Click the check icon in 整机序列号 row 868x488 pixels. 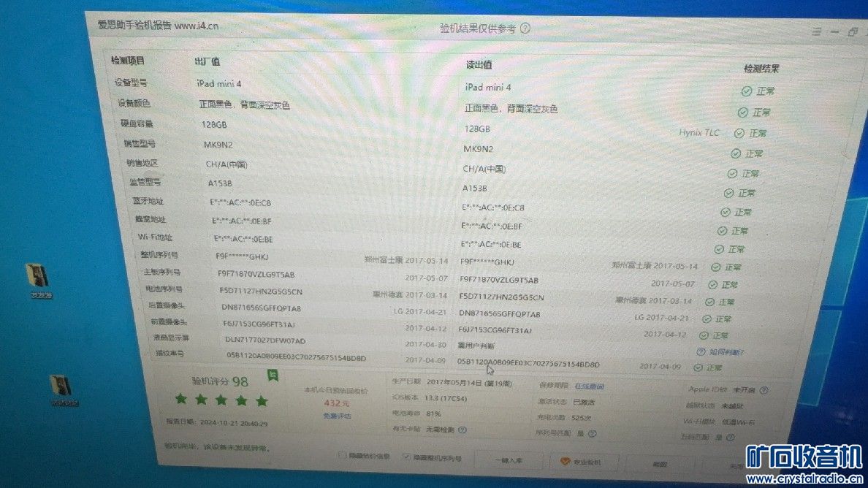click(x=716, y=267)
